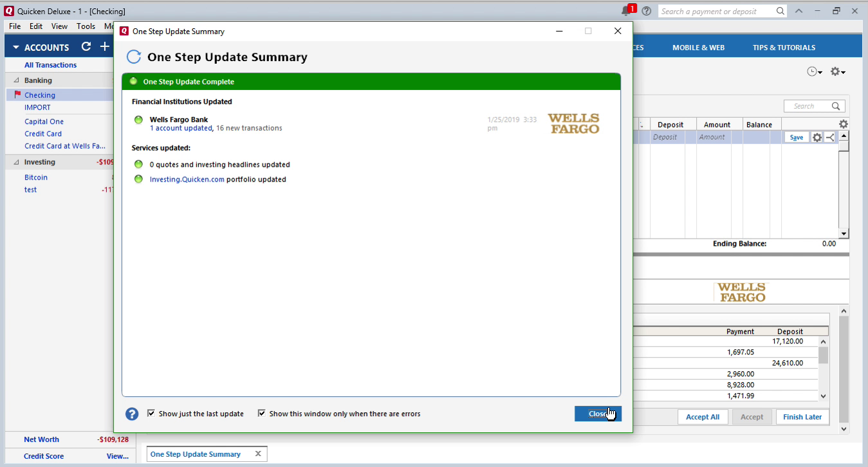Click the magnifier in the register search box

tap(836, 106)
